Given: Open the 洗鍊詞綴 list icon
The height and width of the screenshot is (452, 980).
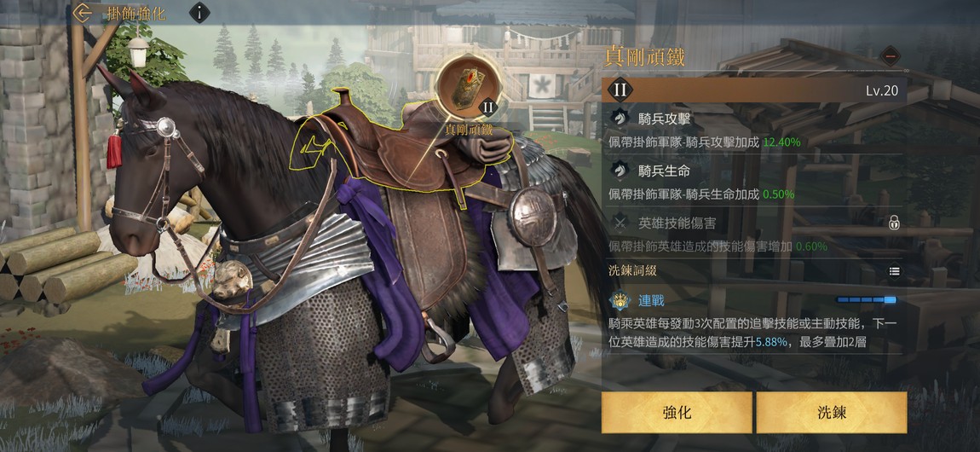Looking at the screenshot, I should (x=895, y=270).
